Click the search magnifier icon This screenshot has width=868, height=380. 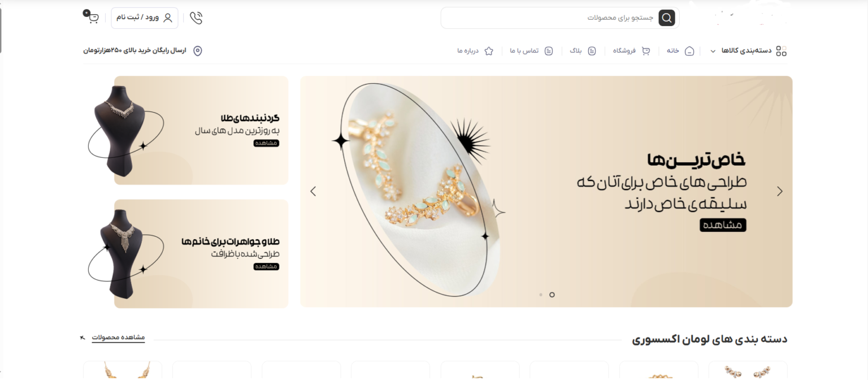tap(667, 18)
